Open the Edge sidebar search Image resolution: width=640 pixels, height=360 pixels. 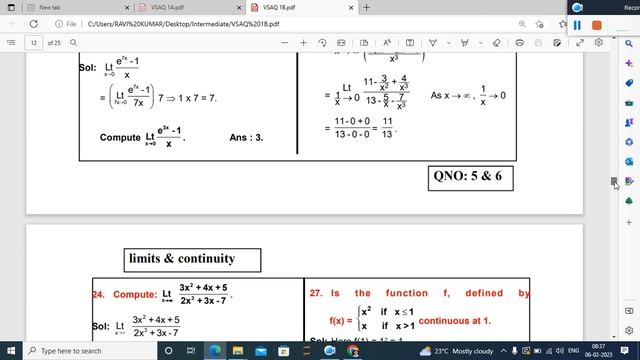(x=629, y=43)
